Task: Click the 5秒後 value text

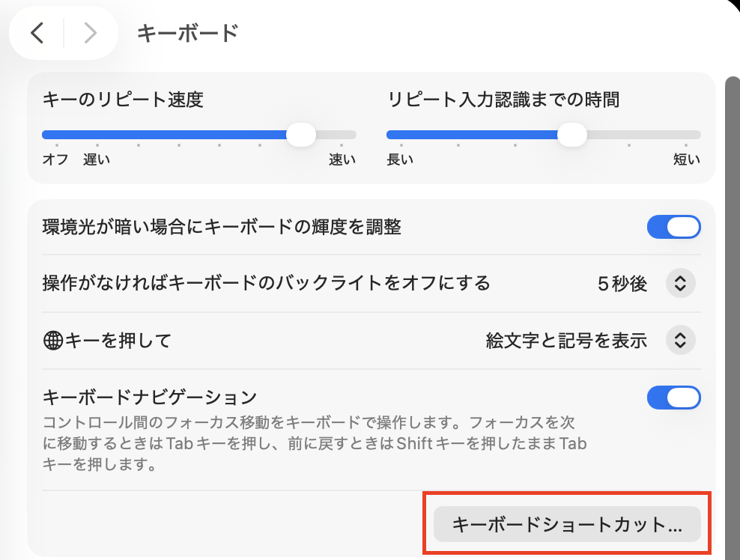Action: tap(622, 284)
